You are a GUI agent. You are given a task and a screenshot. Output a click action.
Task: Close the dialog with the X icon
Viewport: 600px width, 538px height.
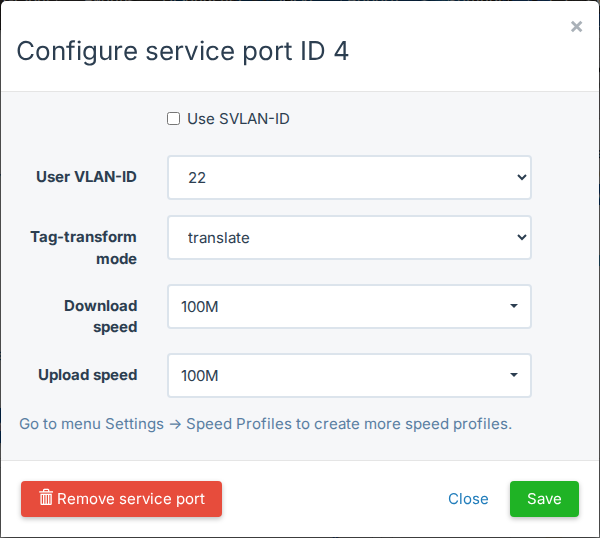(x=576, y=27)
